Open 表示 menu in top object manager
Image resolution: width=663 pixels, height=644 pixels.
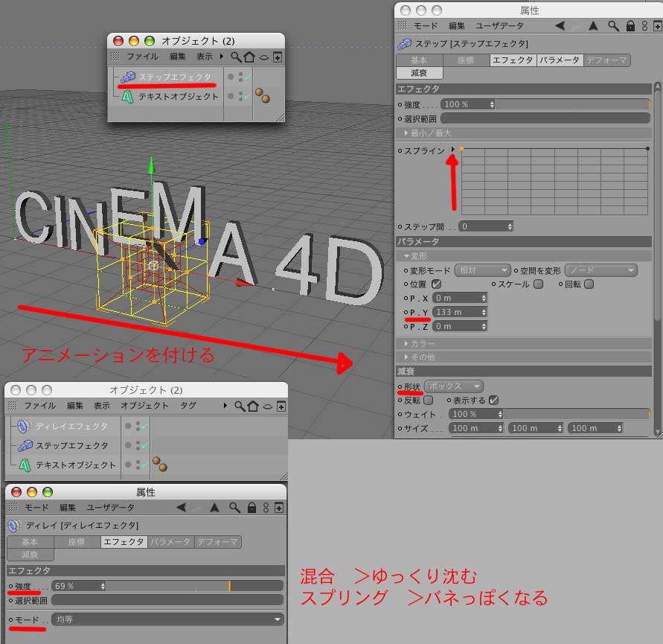tap(205, 57)
